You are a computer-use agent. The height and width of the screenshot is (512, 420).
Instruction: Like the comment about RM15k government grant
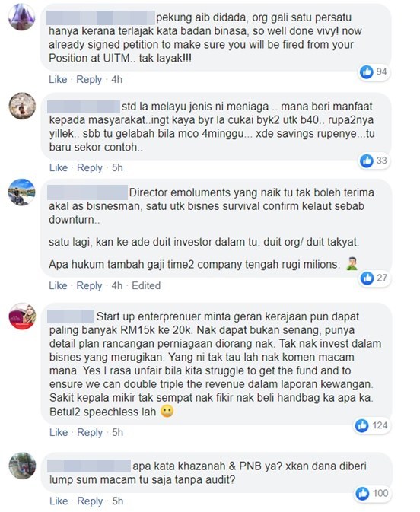tap(59, 432)
